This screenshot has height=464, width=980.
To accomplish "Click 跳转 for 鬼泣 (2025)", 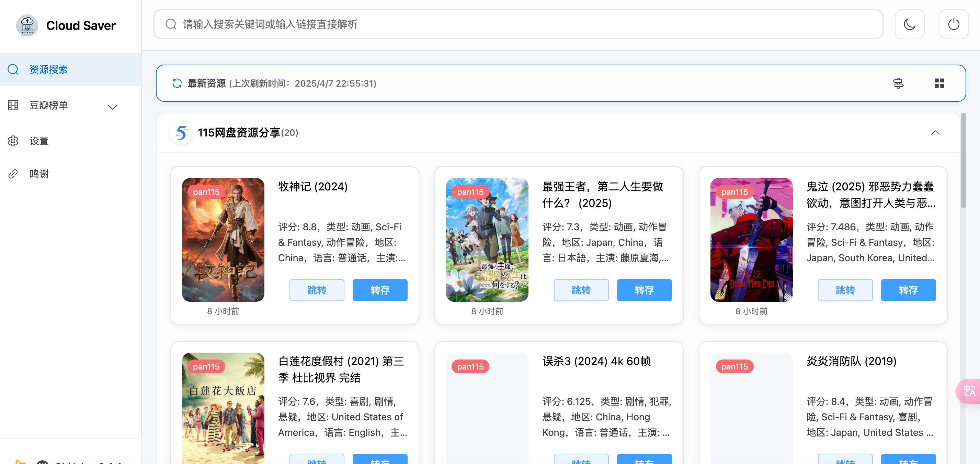I will [x=845, y=290].
